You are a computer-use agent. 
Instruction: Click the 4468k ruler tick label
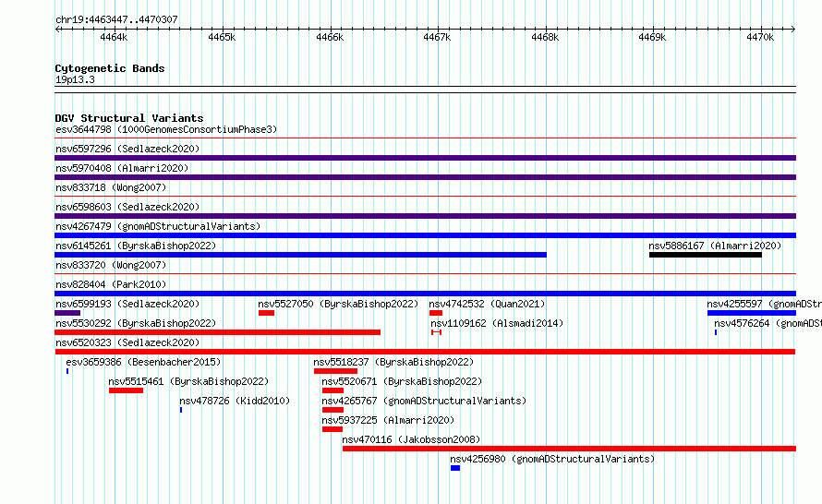(545, 37)
